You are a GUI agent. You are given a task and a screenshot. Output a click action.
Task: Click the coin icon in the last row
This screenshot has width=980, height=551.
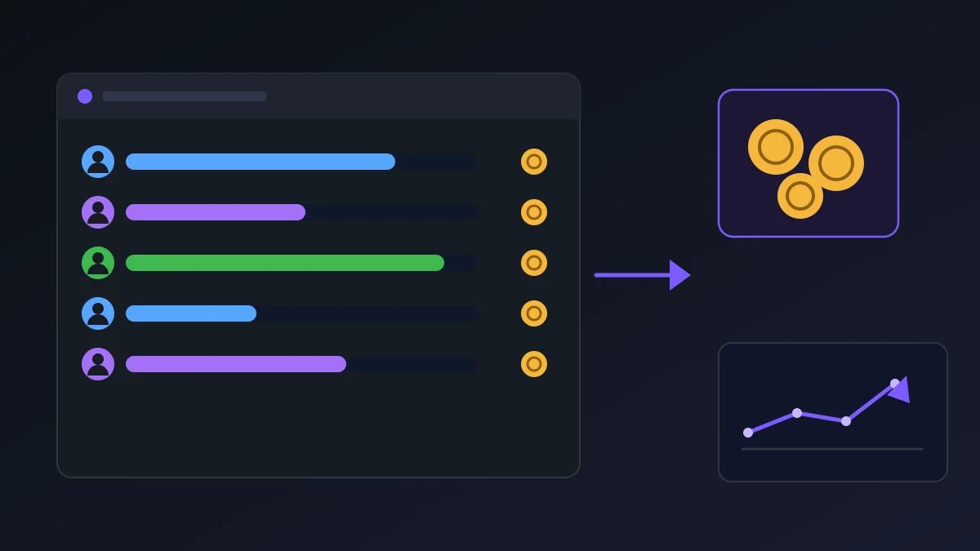point(534,364)
